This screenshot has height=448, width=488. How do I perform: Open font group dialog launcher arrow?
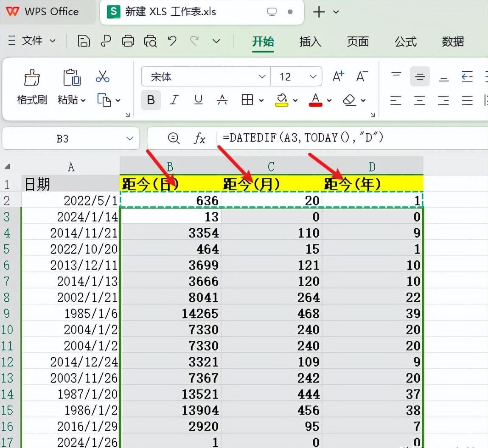(373, 115)
